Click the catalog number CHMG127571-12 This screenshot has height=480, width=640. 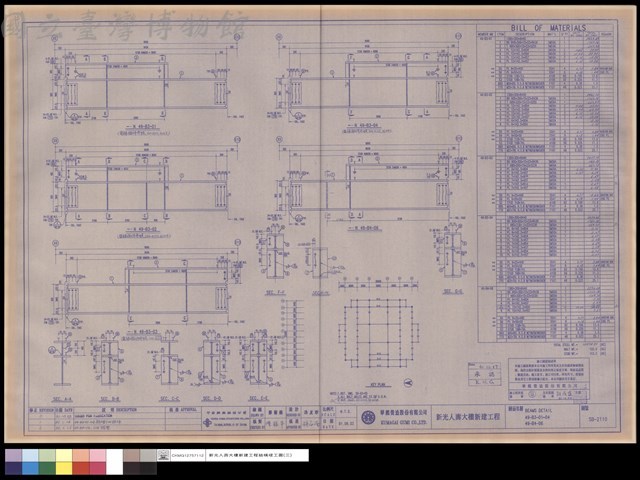point(188,455)
